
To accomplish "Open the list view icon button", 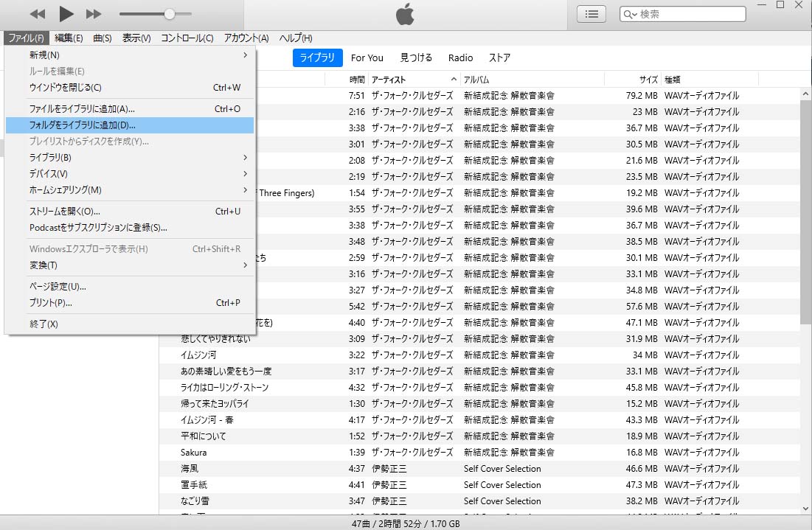I will click(591, 14).
